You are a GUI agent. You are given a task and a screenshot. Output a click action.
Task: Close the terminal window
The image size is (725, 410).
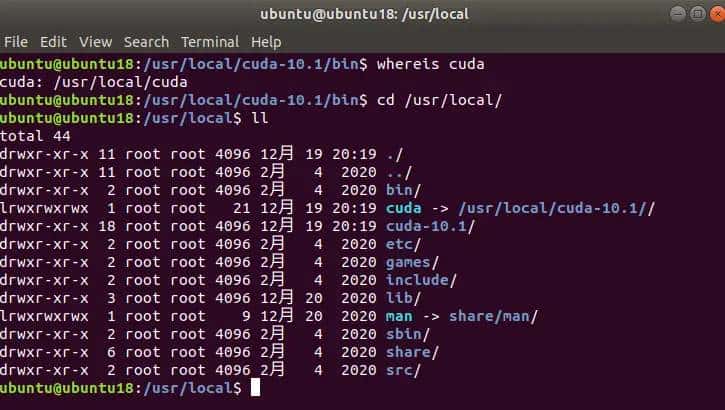pos(717,14)
